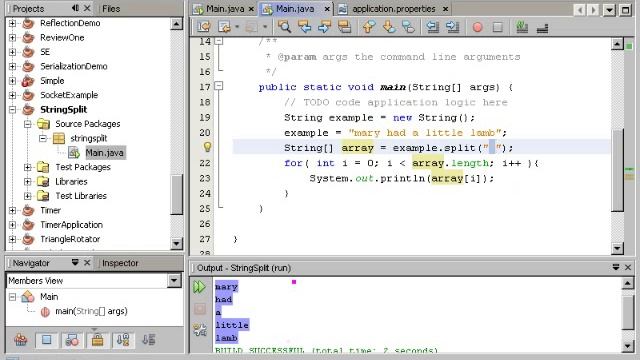Screen dimensions: 640x360
Task: Open Output settings via the wrench icon
Action: 200,330
